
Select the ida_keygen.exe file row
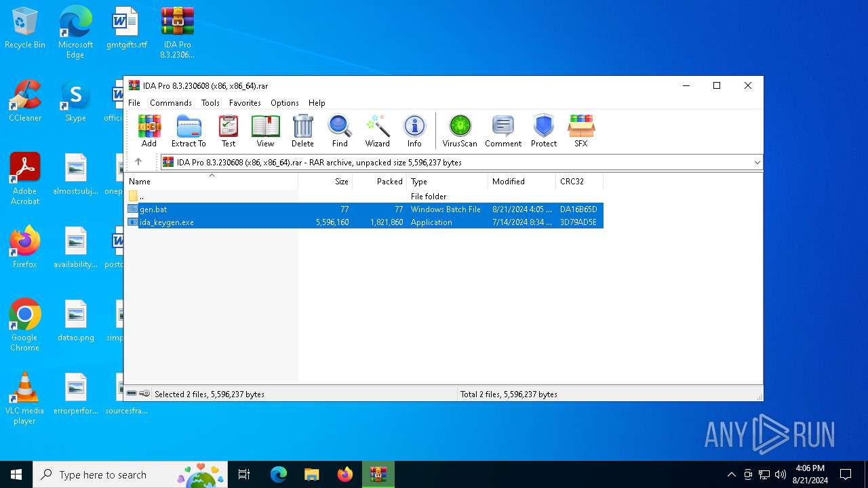pos(364,222)
